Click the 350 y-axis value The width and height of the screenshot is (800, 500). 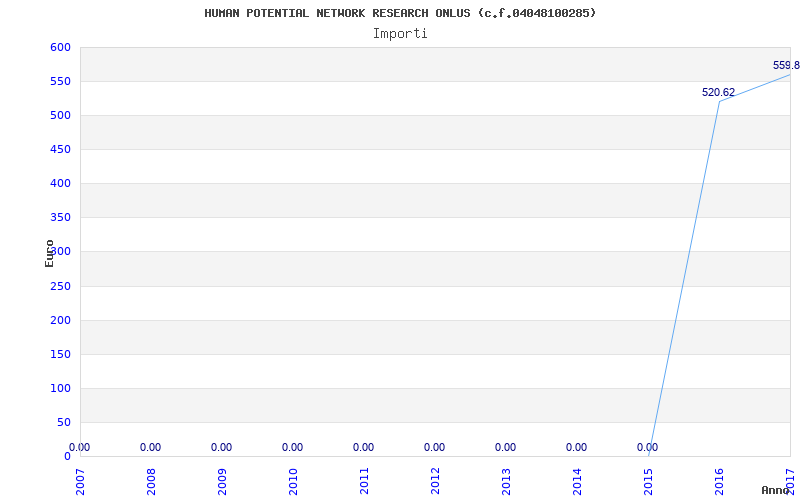click(60, 218)
